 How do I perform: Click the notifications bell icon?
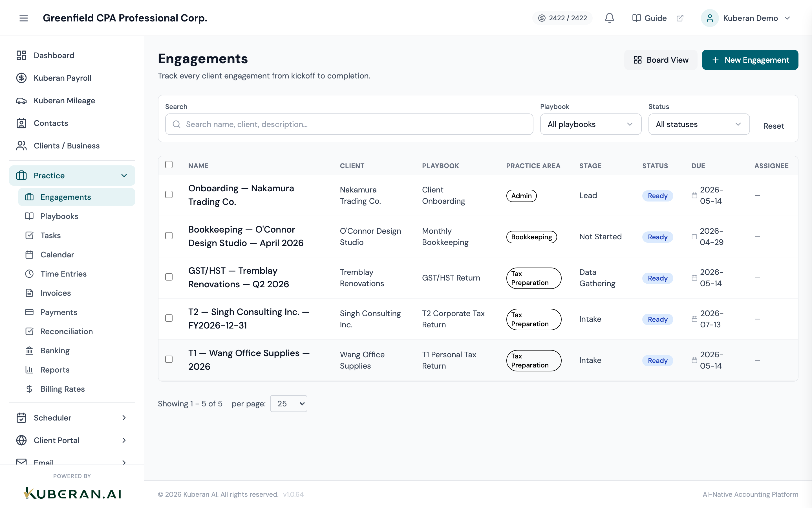[x=609, y=18]
